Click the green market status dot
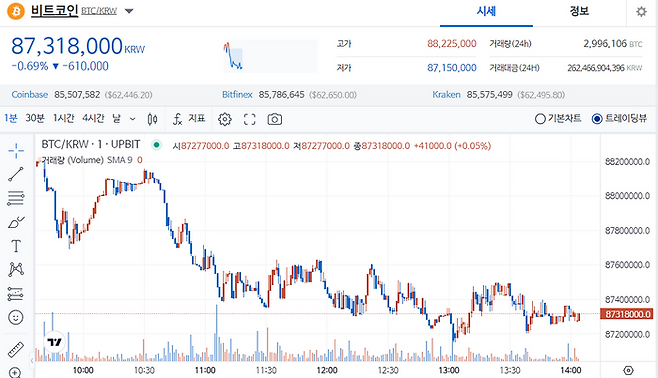The image size is (658, 378). pyautogui.click(x=157, y=145)
